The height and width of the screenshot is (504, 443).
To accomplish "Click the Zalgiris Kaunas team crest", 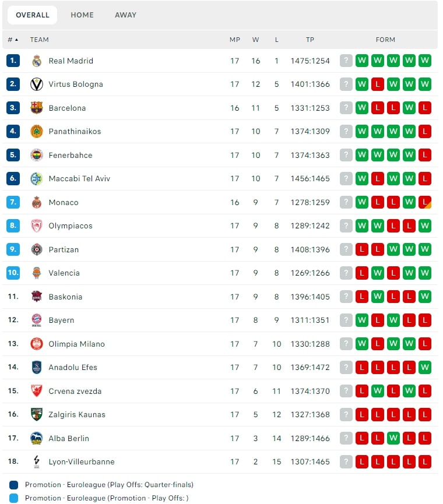I will tap(37, 414).
